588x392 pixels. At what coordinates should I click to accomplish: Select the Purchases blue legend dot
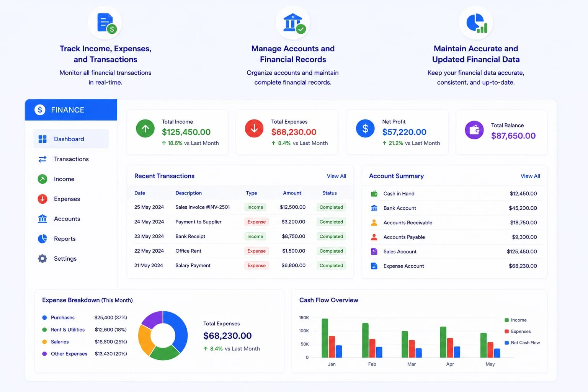click(44, 318)
